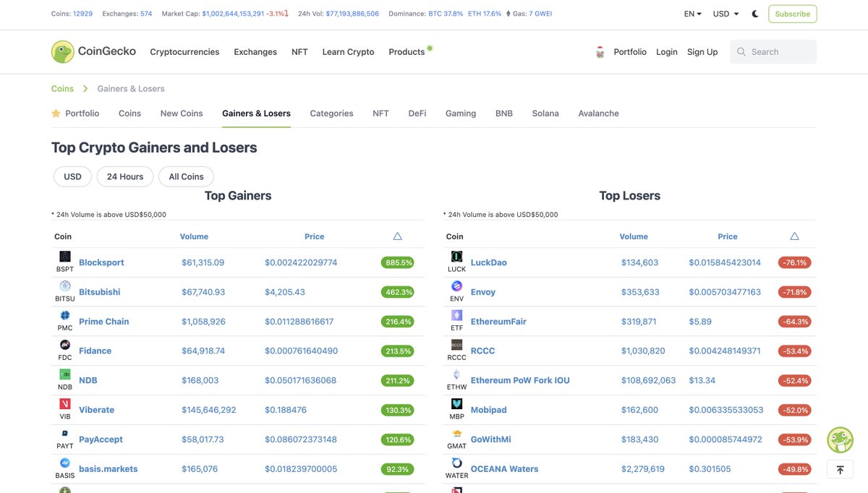The image size is (868, 493).
Task: Click the Subscribe button
Action: tap(793, 14)
